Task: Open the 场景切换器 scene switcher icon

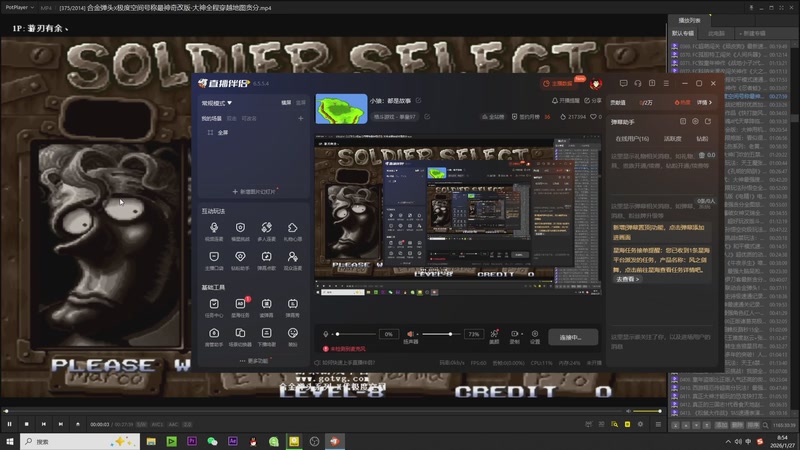Action: point(240,333)
